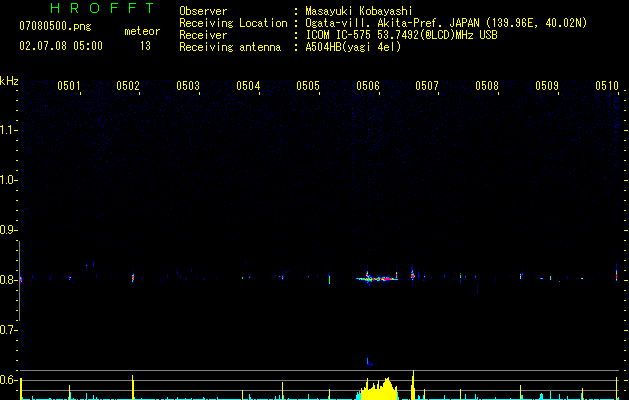
Task: Click the meteor count value 13
Action: (x=145, y=46)
